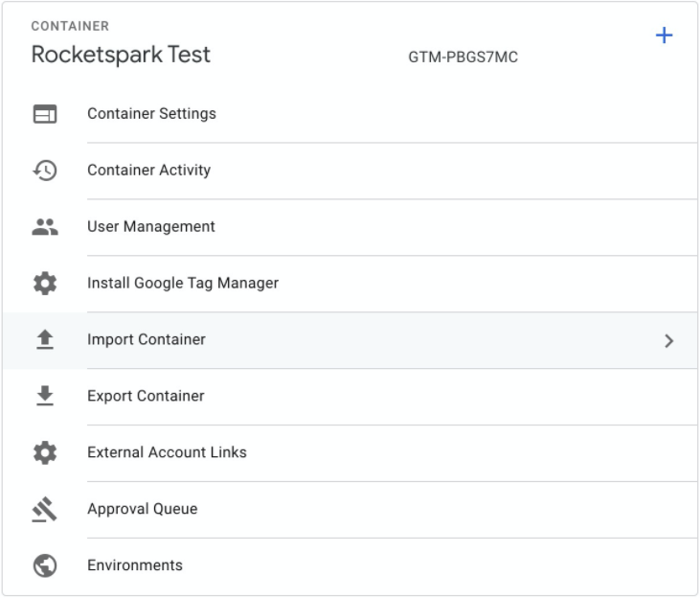This screenshot has height=598, width=700.
Task: Click the gear icon beside External Account Links
Action: point(45,452)
